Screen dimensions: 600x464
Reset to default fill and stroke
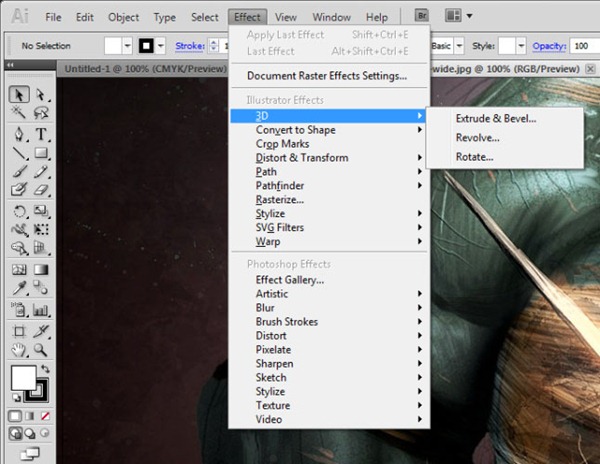click(16, 397)
